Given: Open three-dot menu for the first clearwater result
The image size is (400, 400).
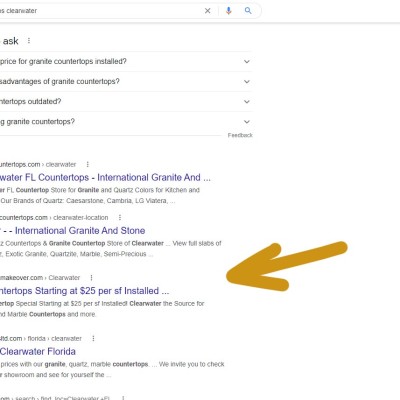Looking at the screenshot, I should [x=88, y=164].
